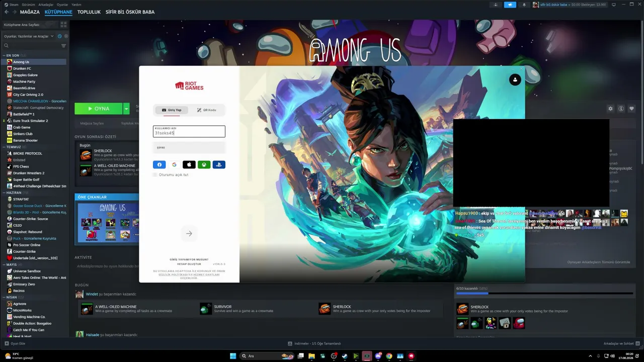The image size is (644, 362).
Task: Collapse the NİSAN category
Action: coord(4,297)
